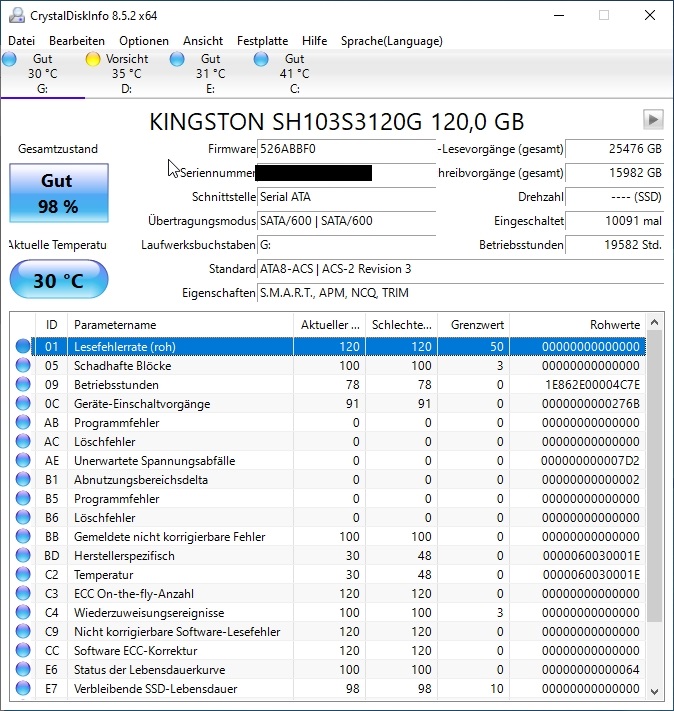Image resolution: width=674 pixels, height=711 pixels.
Task: Click the Grenzwert column header
Action: [474, 325]
